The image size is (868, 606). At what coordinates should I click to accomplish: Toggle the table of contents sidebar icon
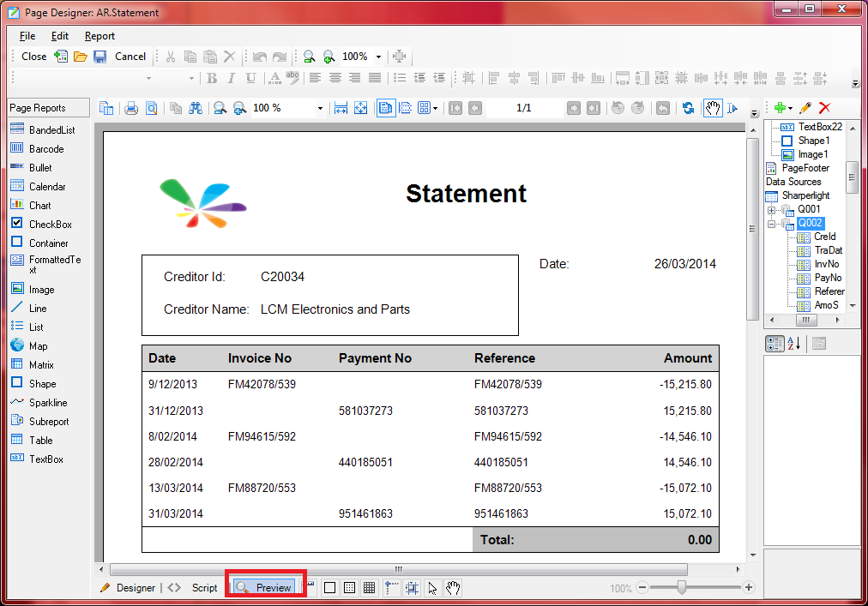106,109
